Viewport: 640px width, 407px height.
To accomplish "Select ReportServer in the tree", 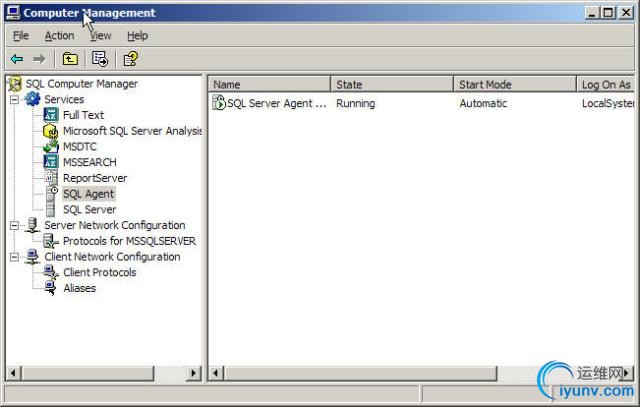I will (x=95, y=178).
